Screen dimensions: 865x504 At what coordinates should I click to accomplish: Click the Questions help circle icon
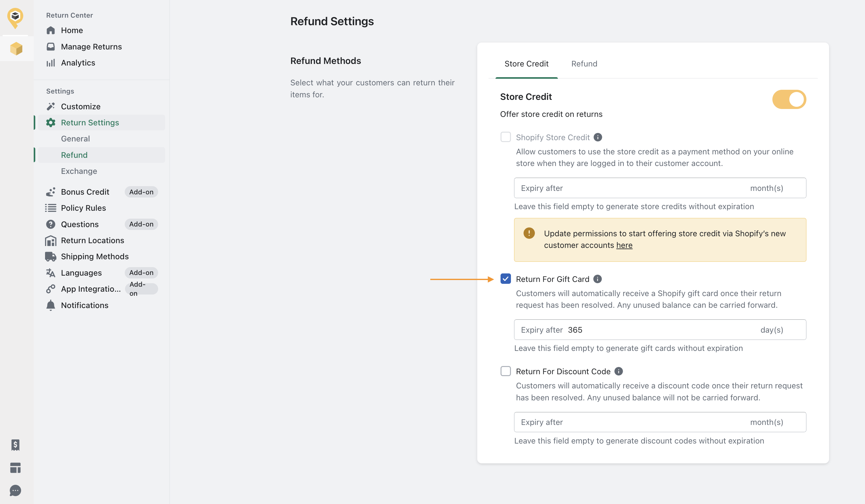point(51,224)
